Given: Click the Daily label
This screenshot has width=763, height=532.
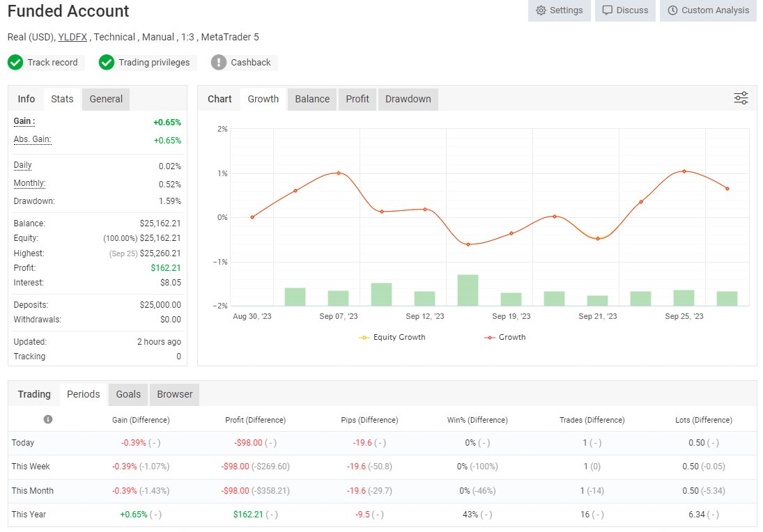Looking at the screenshot, I should pyautogui.click(x=22, y=165).
